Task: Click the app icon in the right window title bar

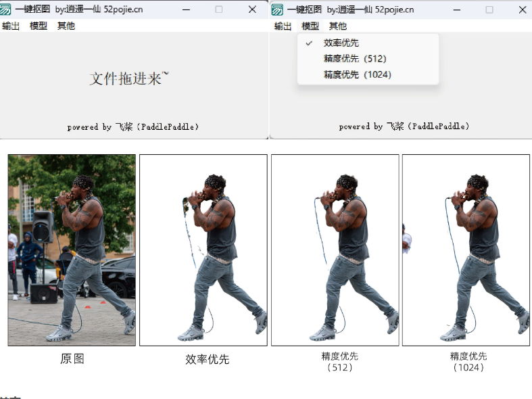Action: click(x=279, y=9)
